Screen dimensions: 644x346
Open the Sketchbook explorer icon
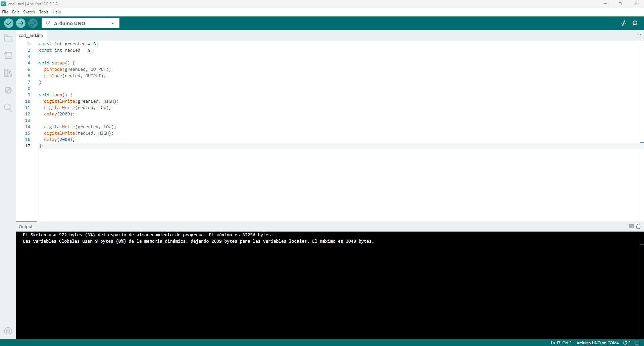(x=8, y=38)
